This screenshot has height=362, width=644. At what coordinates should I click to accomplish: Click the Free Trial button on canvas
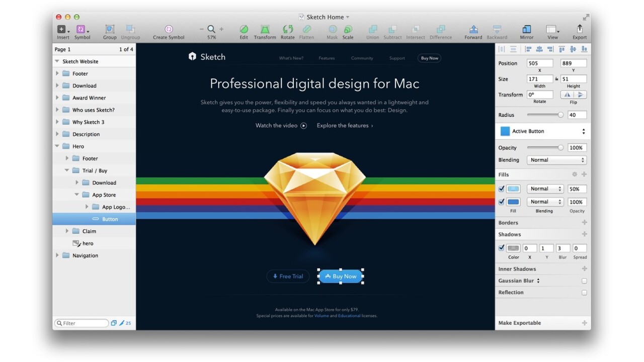pyautogui.click(x=288, y=276)
